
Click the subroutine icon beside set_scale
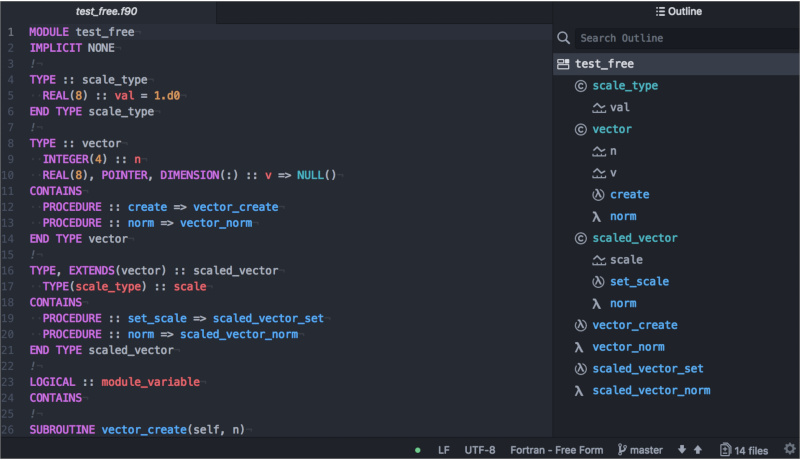point(598,282)
